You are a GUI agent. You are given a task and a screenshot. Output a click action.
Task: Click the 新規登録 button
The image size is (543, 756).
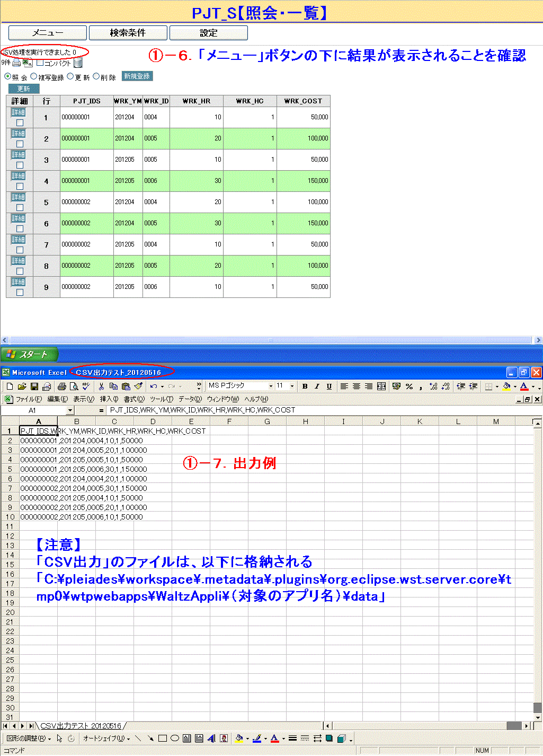(137, 76)
